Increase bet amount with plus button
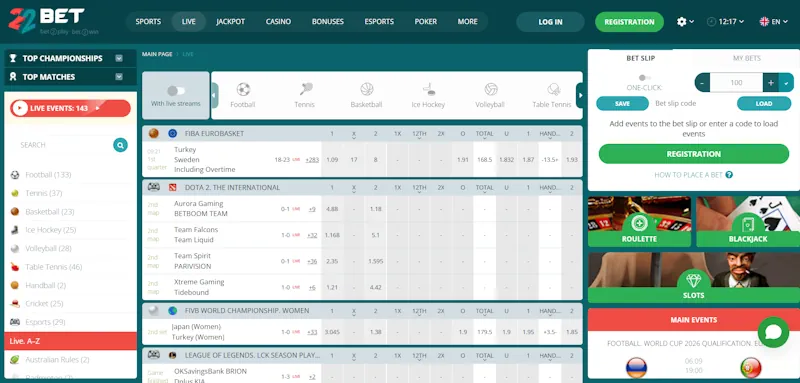Screen dimensions: 800x383 click(x=770, y=83)
